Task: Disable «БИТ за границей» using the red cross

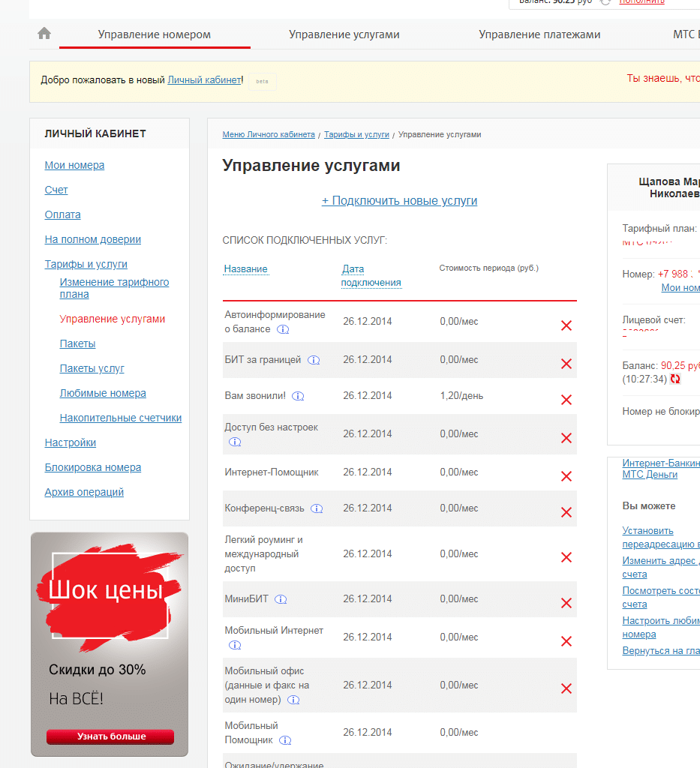Action: tap(566, 364)
